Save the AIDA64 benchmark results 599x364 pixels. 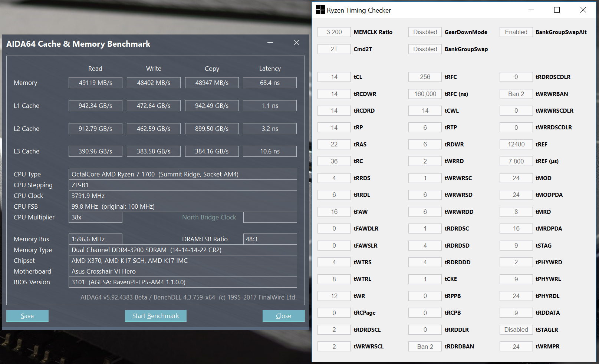click(x=27, y=316)
